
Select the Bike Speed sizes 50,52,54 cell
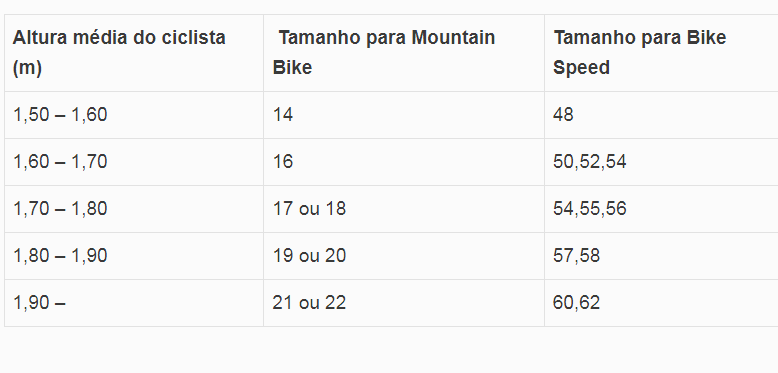tap(661, 162)
